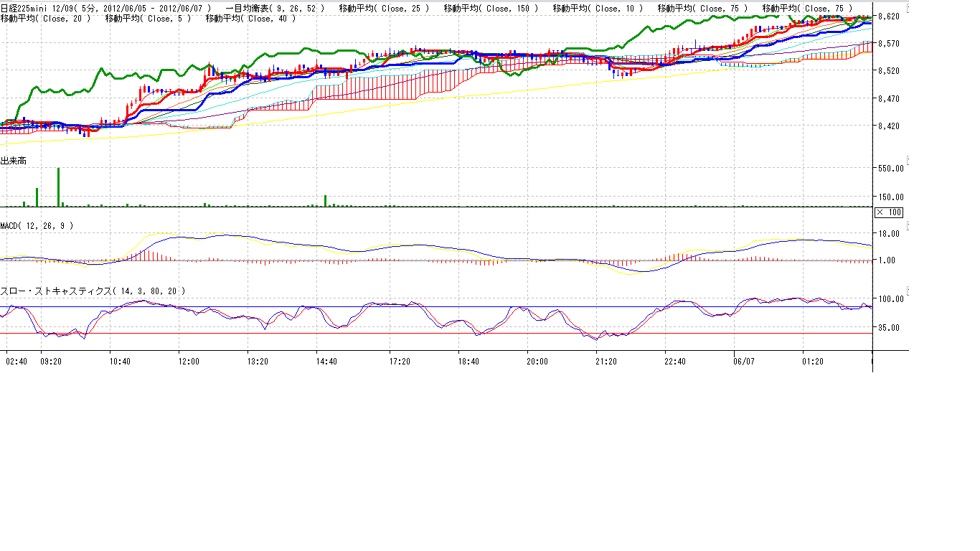Click the small box right of the stochastics panel

point(908,291)
